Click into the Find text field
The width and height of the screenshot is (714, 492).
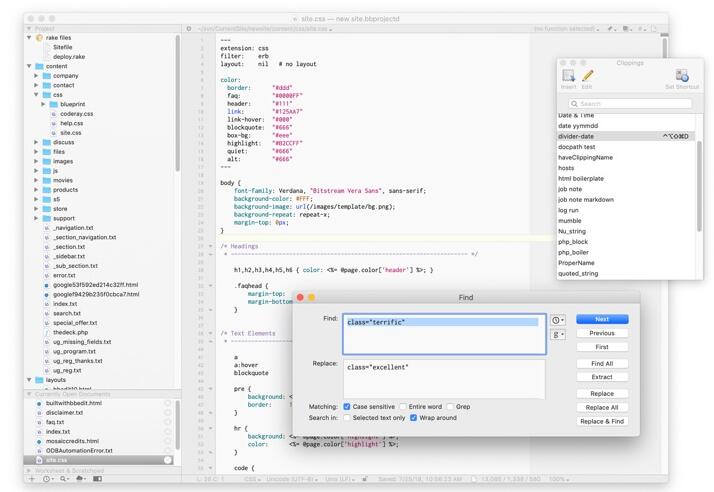click(444, 334)
